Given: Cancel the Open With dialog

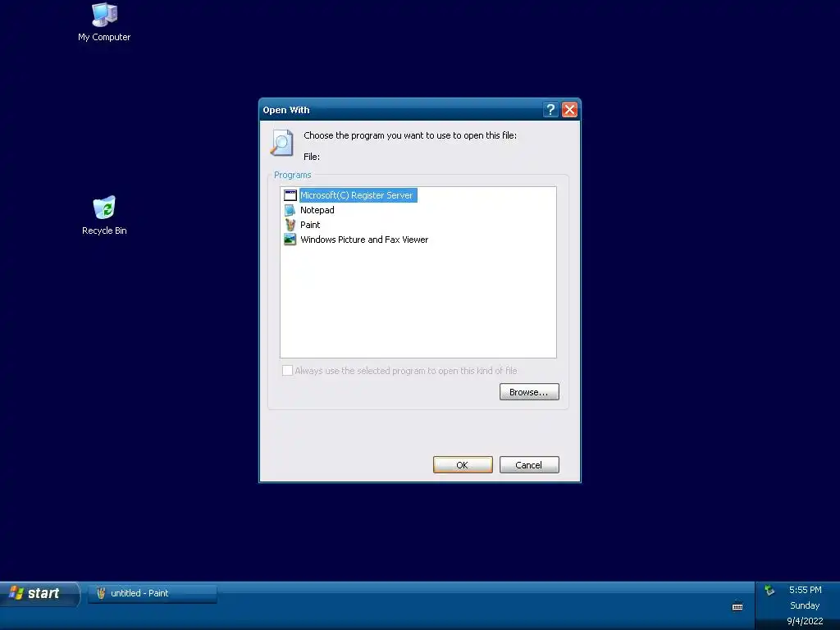Looking at the screenshot, I should coord(529,465).
